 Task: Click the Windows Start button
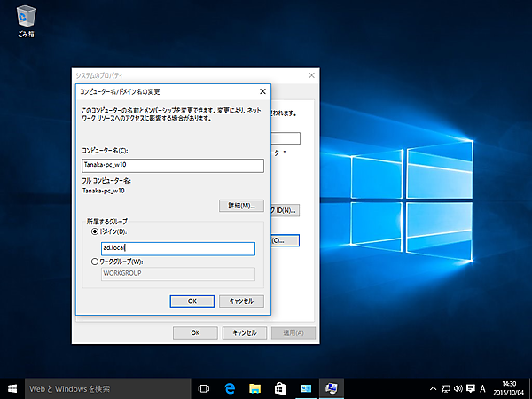pyautogui.click(x=12, y=388)
